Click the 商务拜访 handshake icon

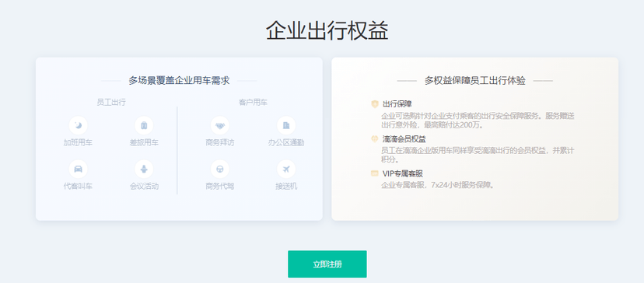(x=220, y=125)
